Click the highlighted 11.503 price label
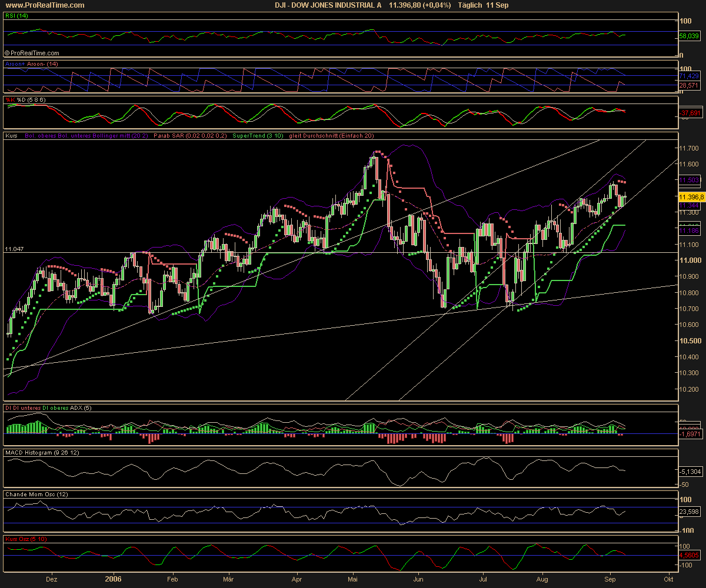Viewport: 706px width, 588px height. point(690,181)
